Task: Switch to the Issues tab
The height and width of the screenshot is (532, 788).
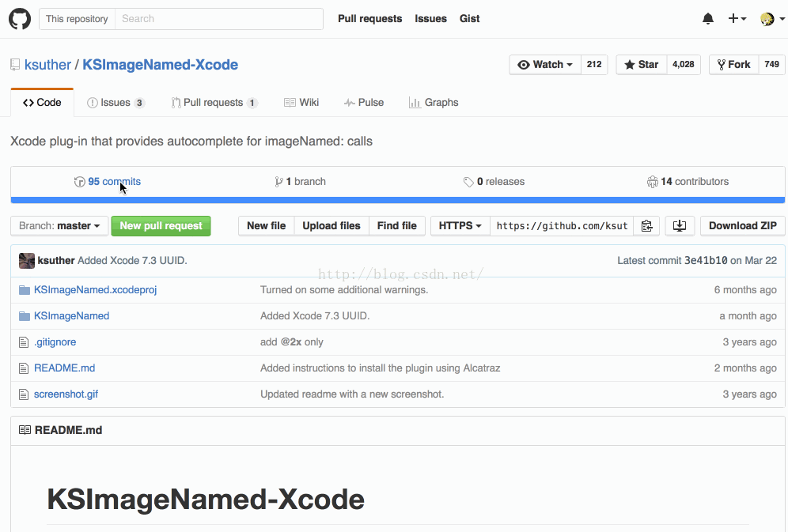Action: click(x=116, y=103)
